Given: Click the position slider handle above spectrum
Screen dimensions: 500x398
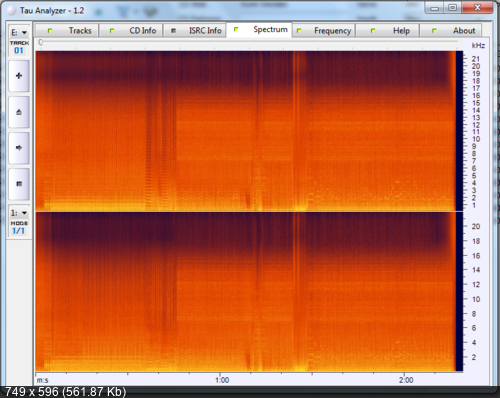Looking at the screenshot, I should click(40, 42).
